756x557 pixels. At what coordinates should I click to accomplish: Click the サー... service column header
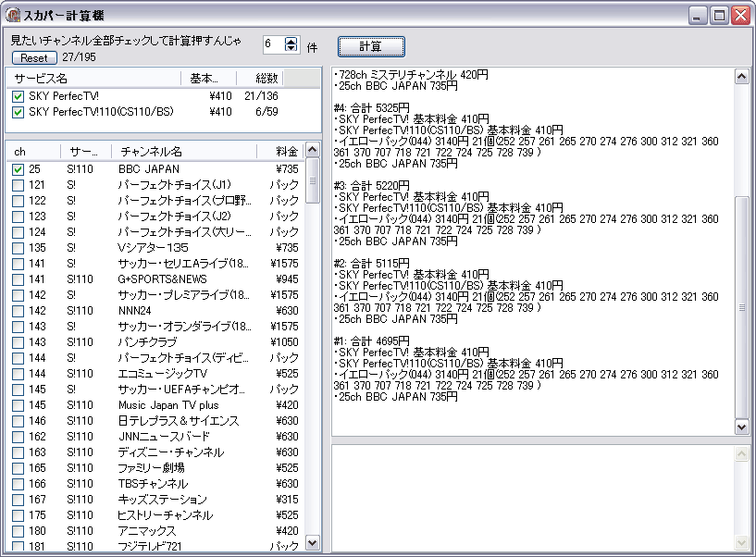point(86,152)
